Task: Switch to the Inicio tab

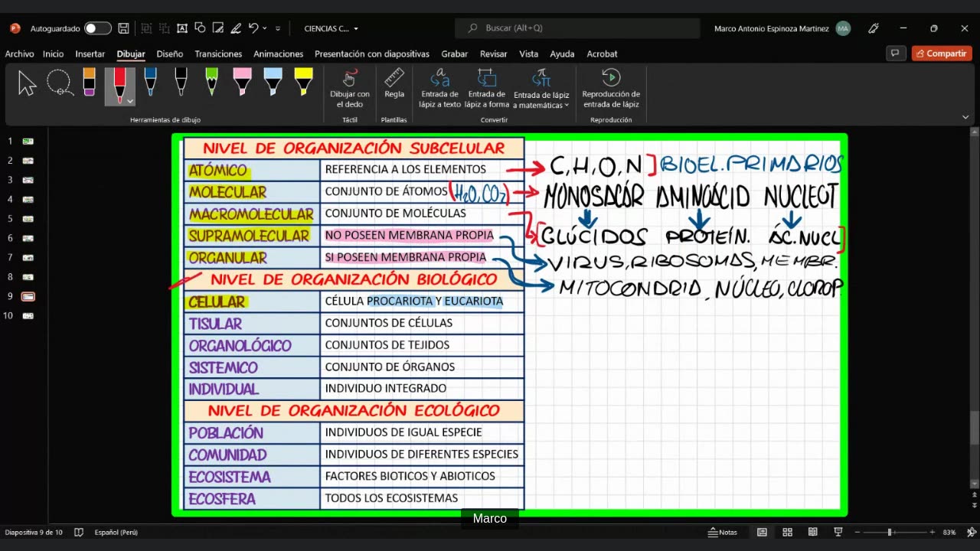Action: pyautogui.click(x=54, y=54)
